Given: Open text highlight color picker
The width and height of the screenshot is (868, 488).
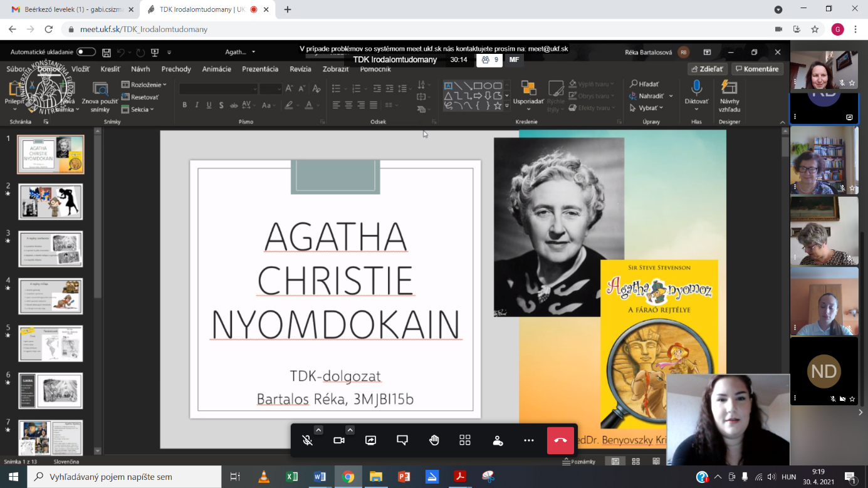Looking at the screenshot, I should pos(289,105).
